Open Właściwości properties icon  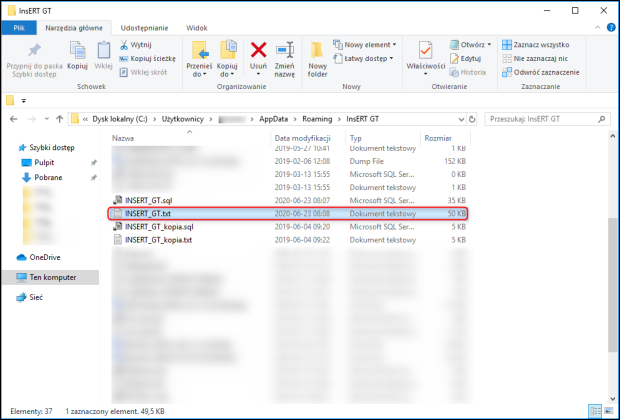[x=425, y=51]
